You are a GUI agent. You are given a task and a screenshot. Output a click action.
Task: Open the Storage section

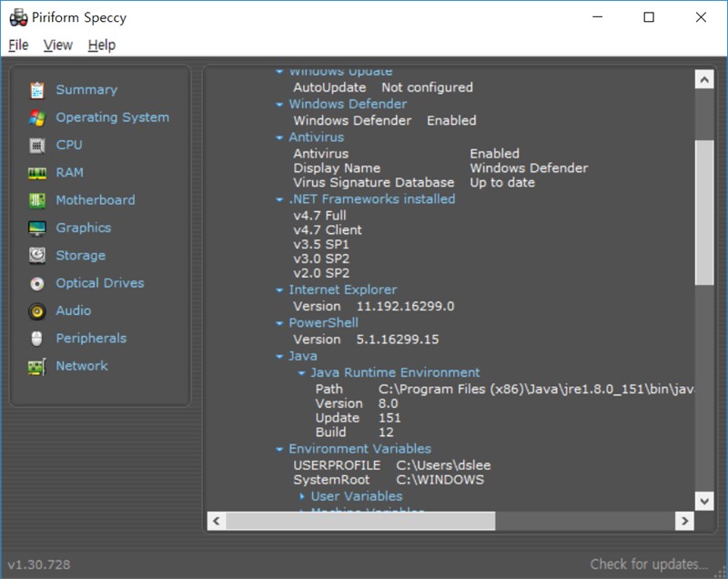coord(80,256)
